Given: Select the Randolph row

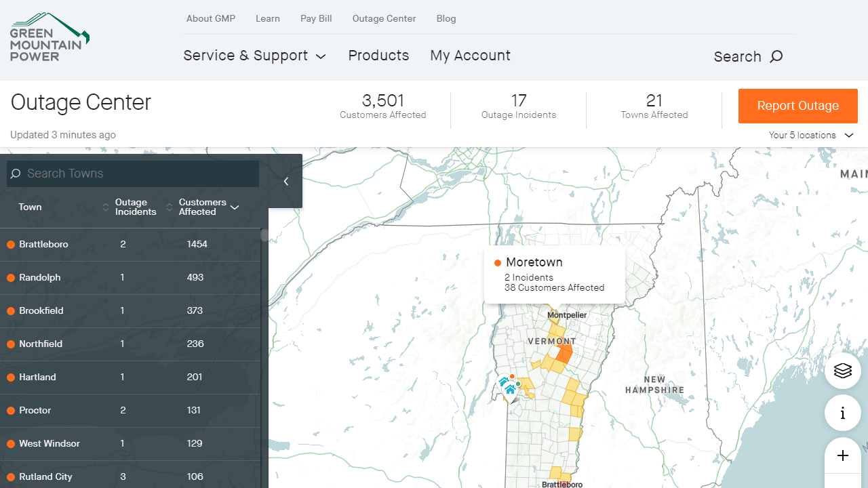Looking at the screenshot, I should coord(130,278).
